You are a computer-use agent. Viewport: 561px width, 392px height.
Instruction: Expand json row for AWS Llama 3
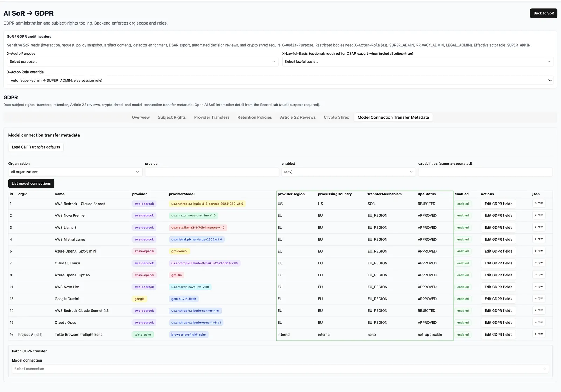coord(539,227)
